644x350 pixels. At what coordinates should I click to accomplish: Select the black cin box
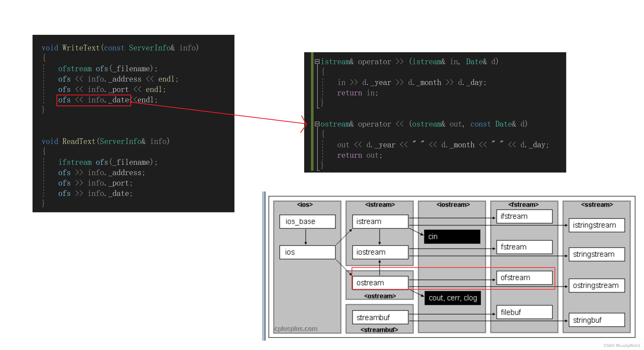(x=452, y=236)
